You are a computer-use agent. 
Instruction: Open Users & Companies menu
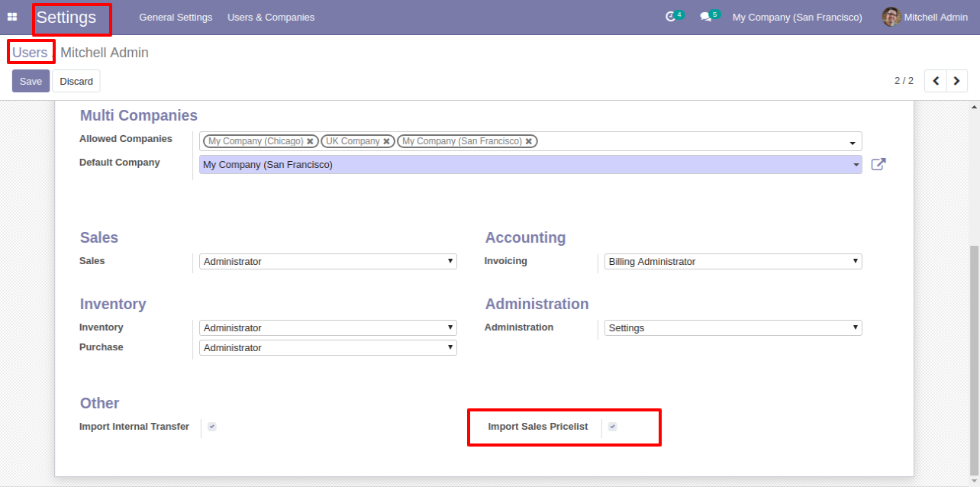(271, 17)
